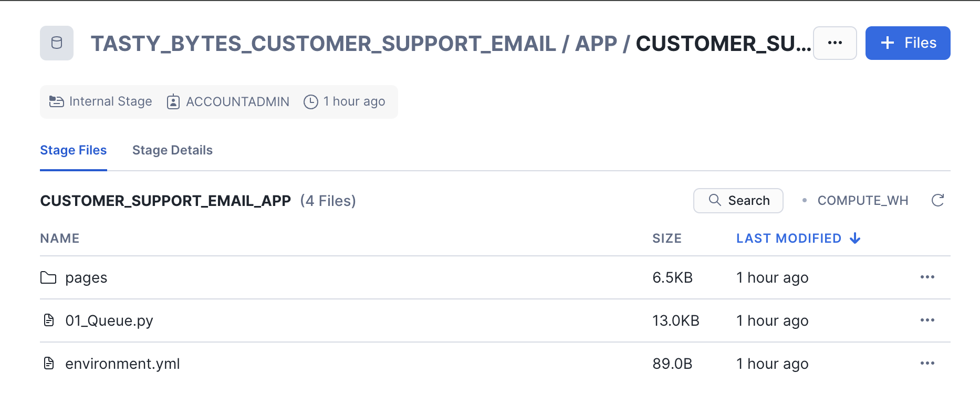Click the stage database icon in header
The height and width of the screenshot is (414, 980).
(x=57, y=43)
